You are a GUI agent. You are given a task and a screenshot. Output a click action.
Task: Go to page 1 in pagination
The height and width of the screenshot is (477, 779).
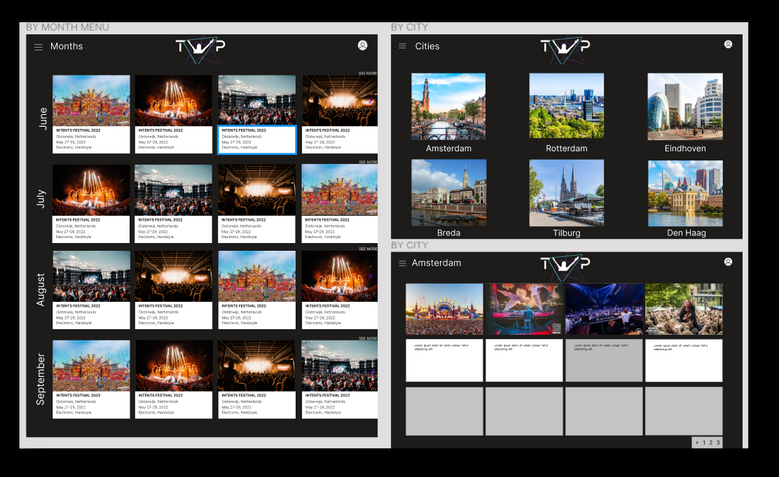point(704,443)
